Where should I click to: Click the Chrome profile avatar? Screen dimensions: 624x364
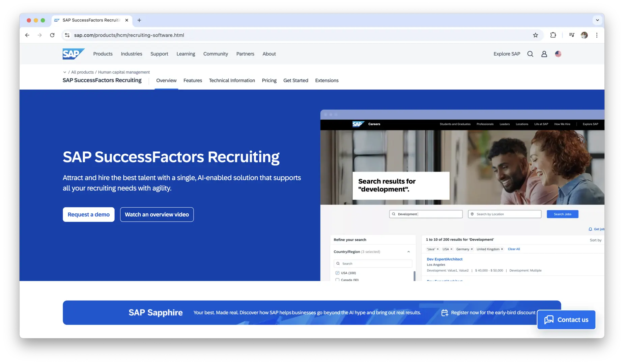pos(584,35)
